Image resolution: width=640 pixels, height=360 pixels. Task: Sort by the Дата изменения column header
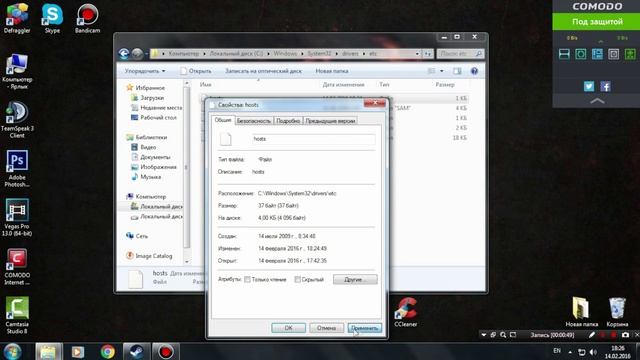(343, 85)
